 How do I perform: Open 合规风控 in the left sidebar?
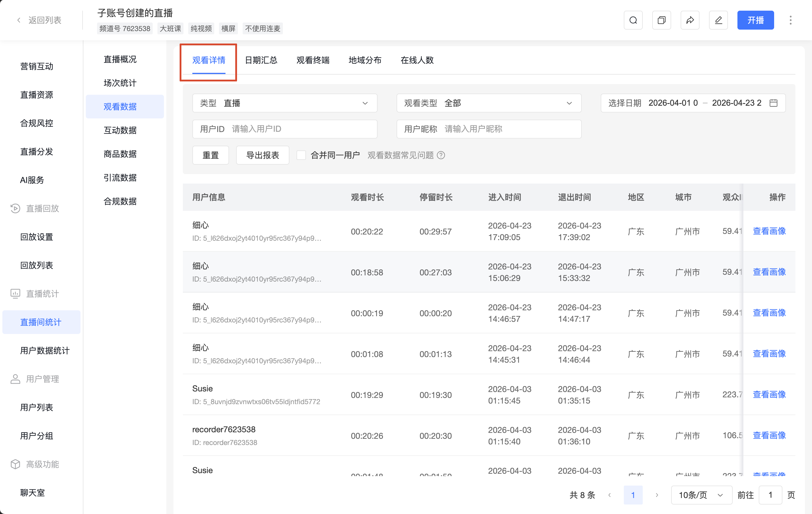pyautogui.click(x=37, y=123)
